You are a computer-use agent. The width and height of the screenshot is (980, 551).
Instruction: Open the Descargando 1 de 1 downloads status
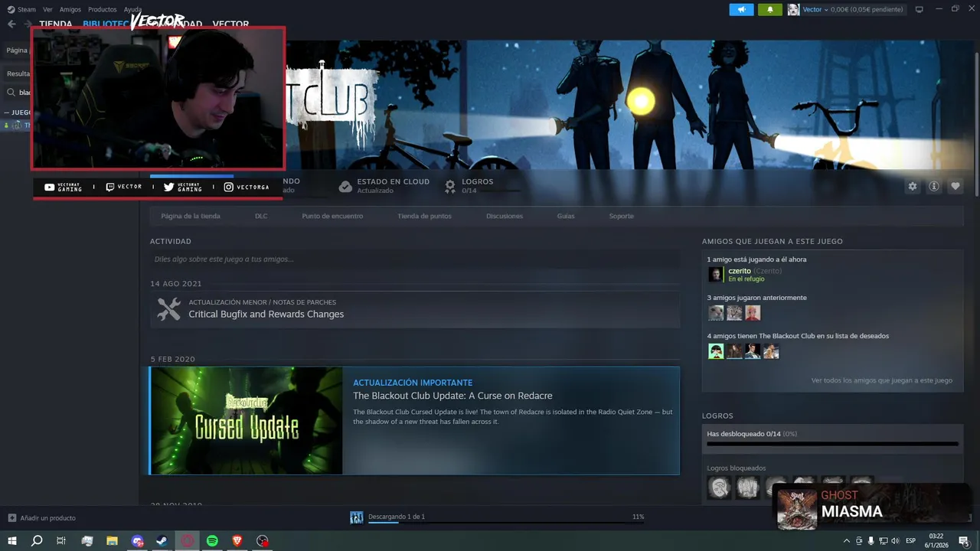[x=397, y=517]
